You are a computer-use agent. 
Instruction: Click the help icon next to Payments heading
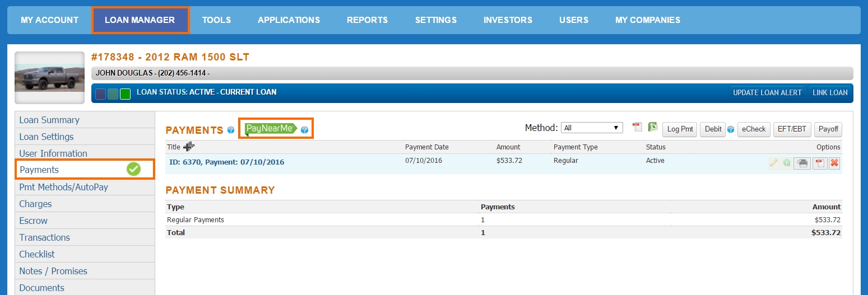(x=231, y=130)
